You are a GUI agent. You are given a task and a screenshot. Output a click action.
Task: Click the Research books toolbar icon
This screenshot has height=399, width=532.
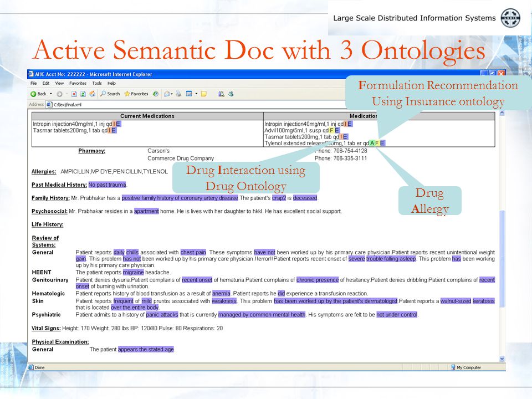pos(221,94)
